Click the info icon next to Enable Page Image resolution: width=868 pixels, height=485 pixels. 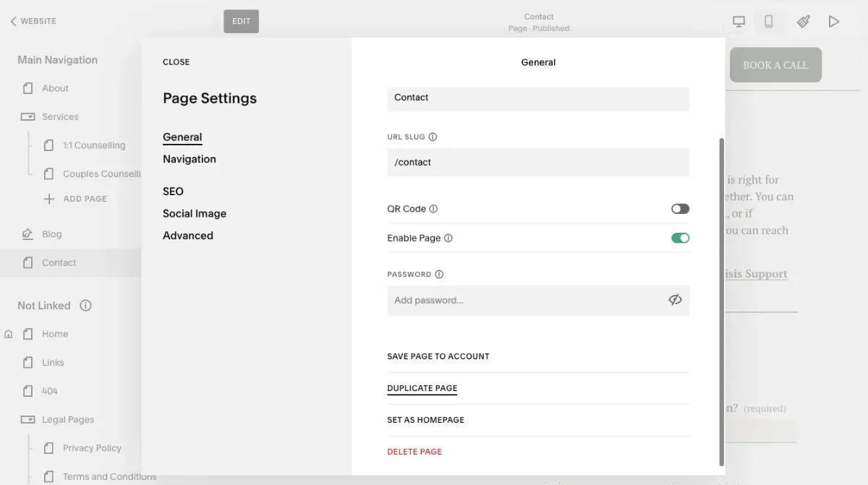pos(448,238)
